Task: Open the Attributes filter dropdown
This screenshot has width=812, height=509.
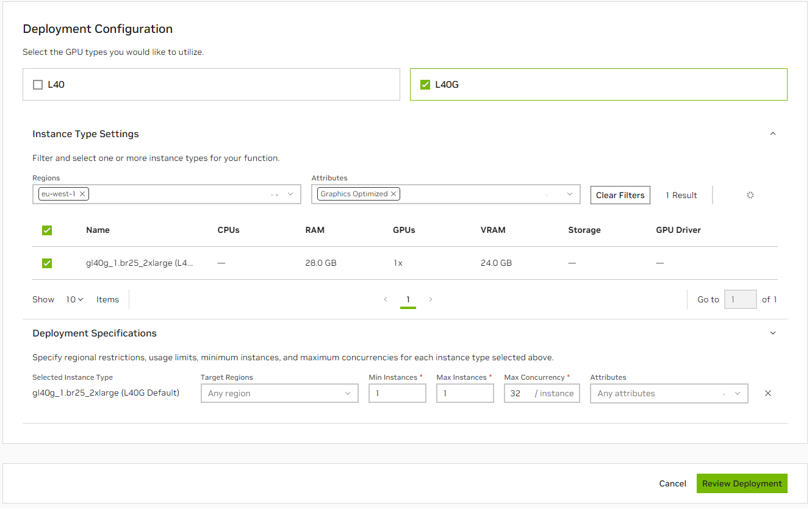Action: pos(570,194)
